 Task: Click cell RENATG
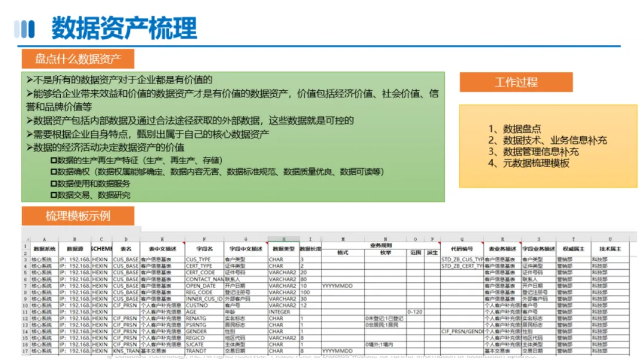204,318
